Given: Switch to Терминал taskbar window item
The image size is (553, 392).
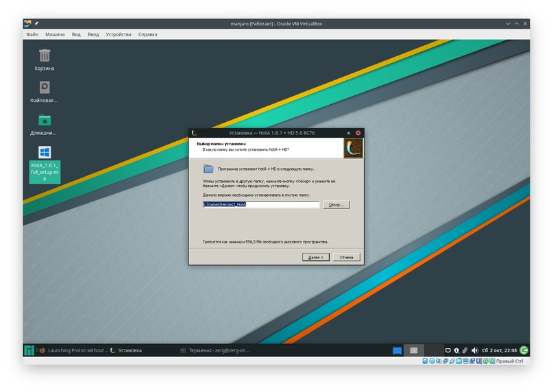Looking at the screenshot, I should click(x=214, y=350).
